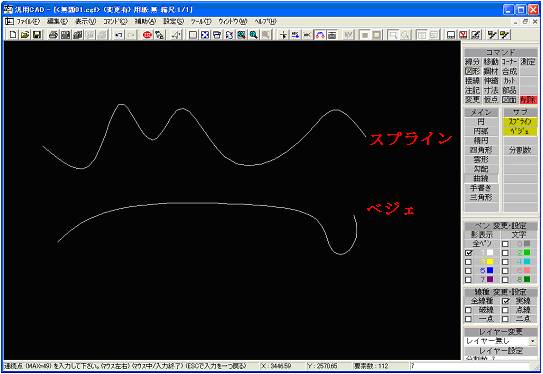Save drawing with the floppy disk icon
The image size is (543, 374).
pos(37,35)
